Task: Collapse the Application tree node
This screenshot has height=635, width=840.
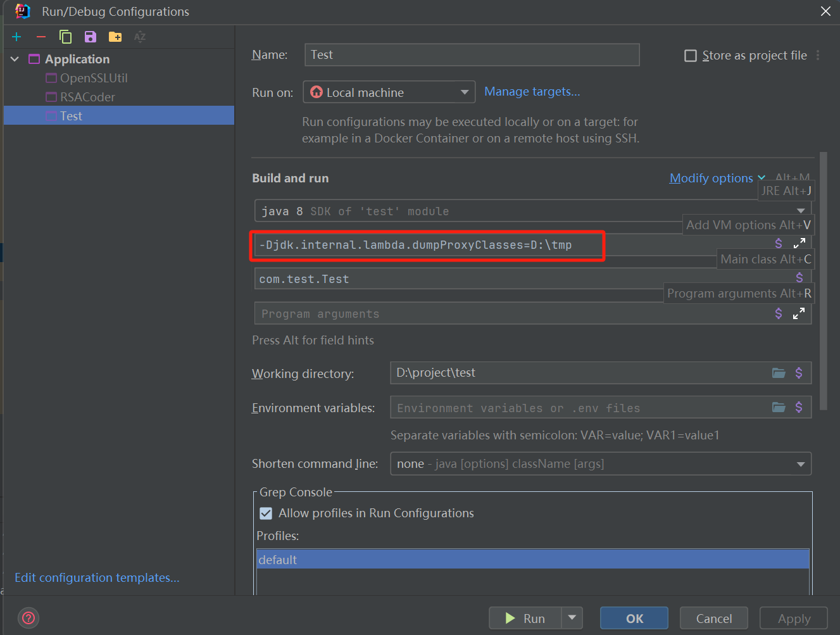Action: 15,60
